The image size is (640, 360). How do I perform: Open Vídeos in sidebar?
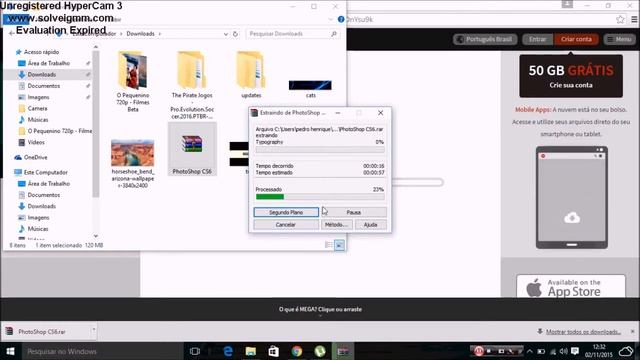coord(36,142)
